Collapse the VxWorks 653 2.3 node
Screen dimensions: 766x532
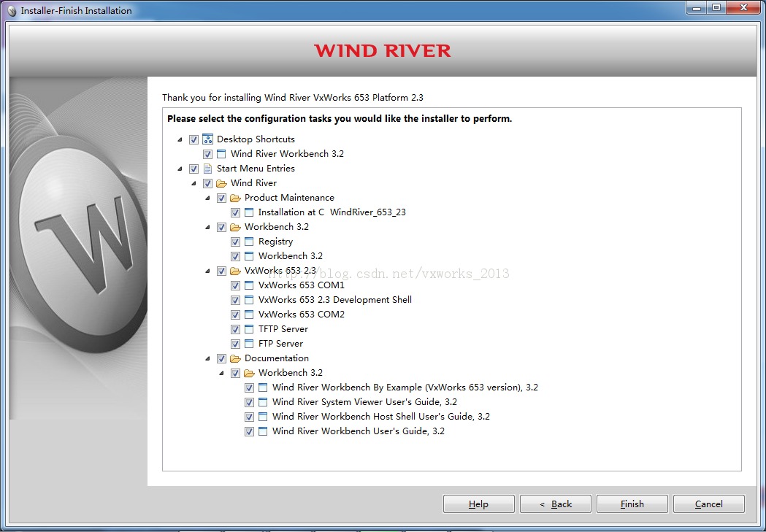[207, 271]
